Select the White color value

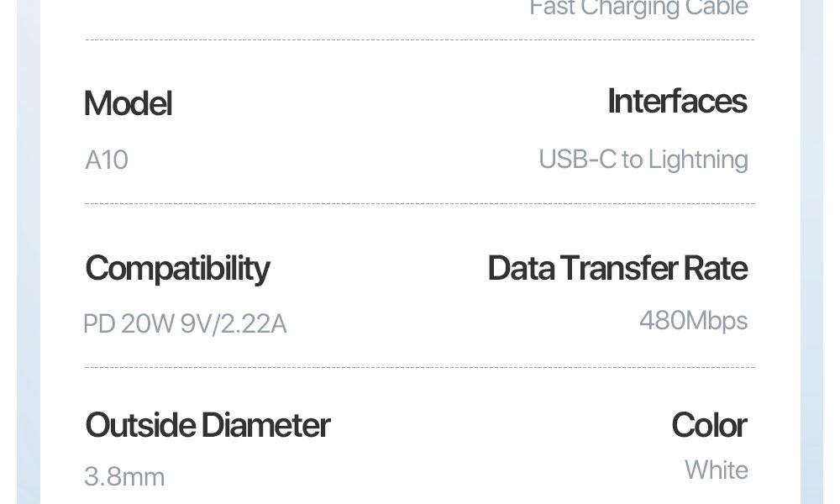point(717,470)
